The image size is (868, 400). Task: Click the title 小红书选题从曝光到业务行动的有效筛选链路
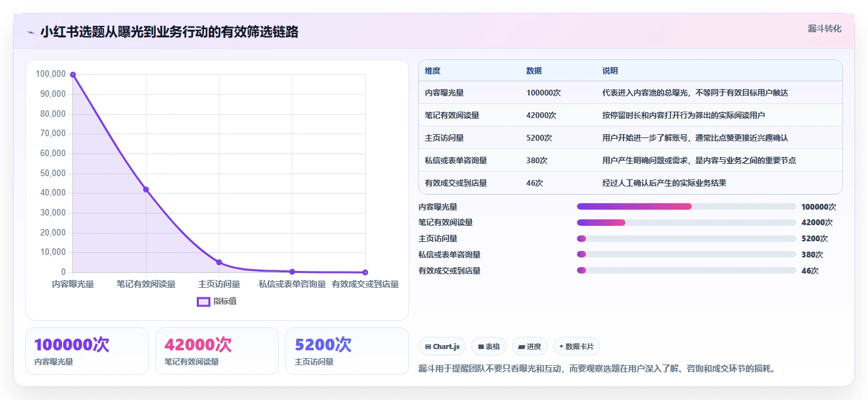coord(169,32)
